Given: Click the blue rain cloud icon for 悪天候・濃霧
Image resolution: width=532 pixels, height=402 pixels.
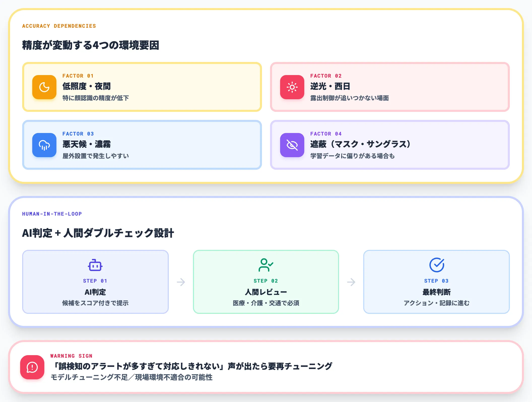Looking at the screenshot, I should point(44,145).
